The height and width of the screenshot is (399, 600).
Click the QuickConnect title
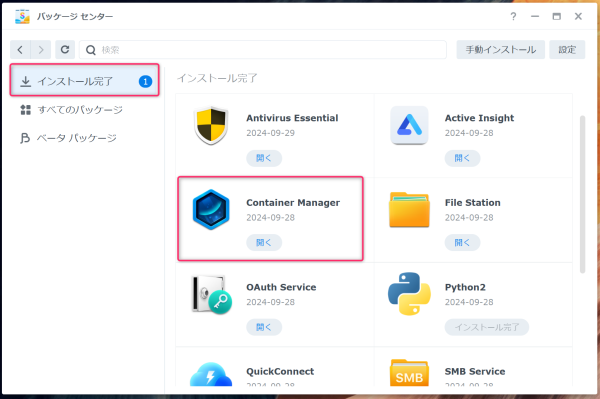tap(280, 371)
